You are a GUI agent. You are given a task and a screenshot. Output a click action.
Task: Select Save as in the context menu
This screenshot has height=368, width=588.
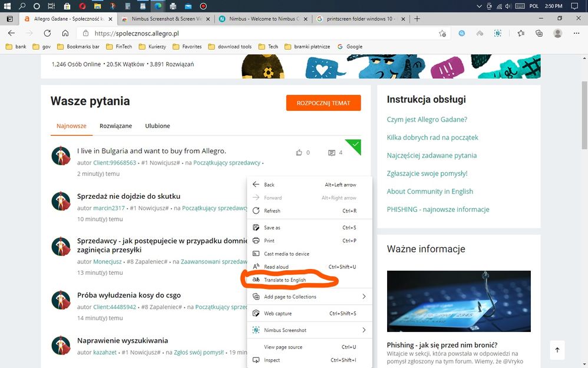[x=309, y=228]
